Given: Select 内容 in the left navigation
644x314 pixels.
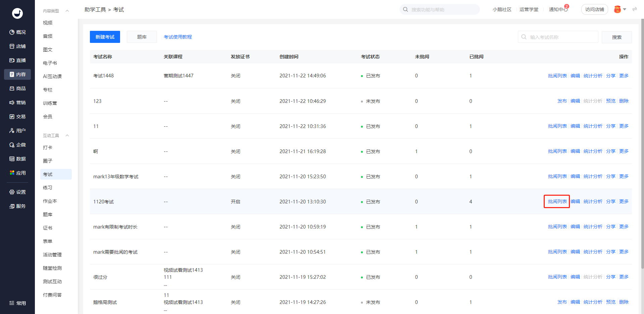Looking at the screenshot, I should [x=17, y=74].
